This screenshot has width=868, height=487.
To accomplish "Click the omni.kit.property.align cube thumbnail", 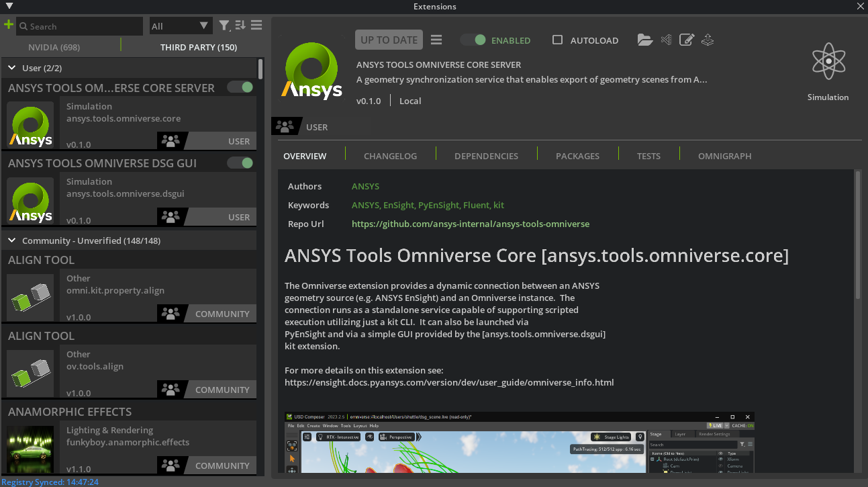I will pyautogui.click(x=31, y=298).
